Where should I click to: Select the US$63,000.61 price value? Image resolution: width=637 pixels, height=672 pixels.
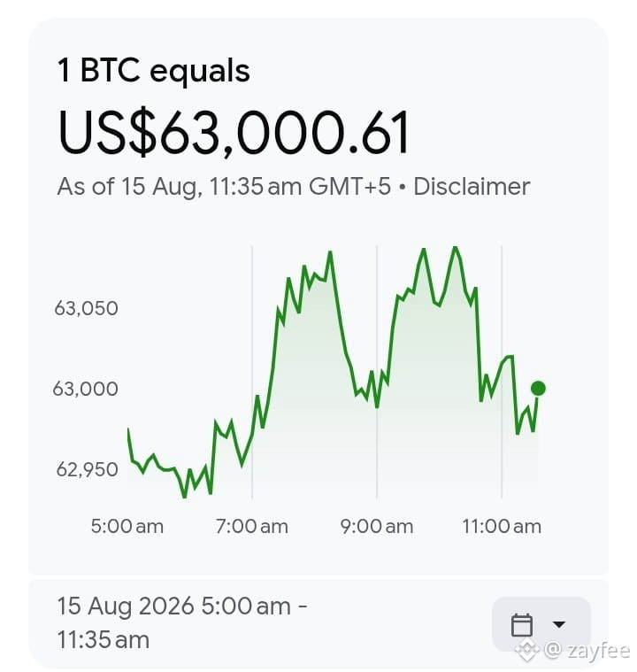coord(234,132)
